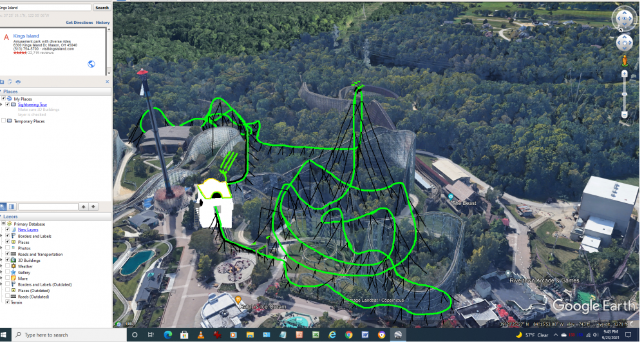Open the Windows Start button

click(4, 335)
